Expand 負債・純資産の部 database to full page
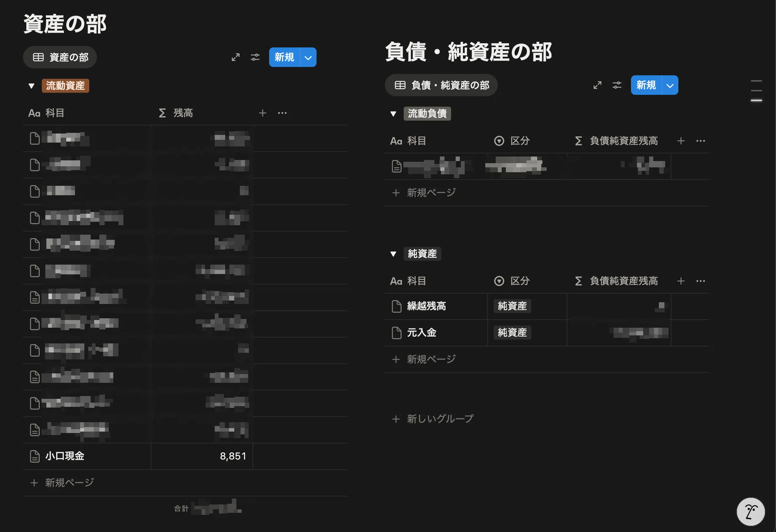Screen dimensions: 776x532 pos(598,85)
